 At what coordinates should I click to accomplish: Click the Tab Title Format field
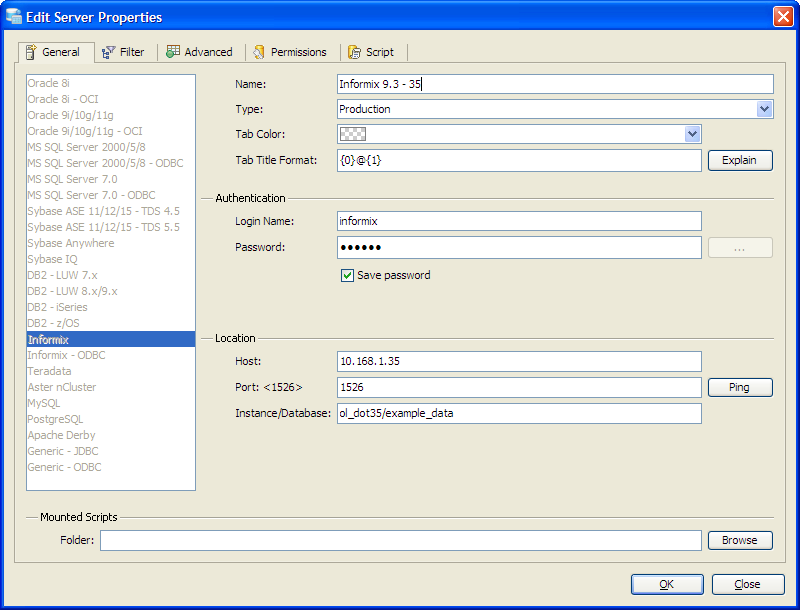pos(519,160)
